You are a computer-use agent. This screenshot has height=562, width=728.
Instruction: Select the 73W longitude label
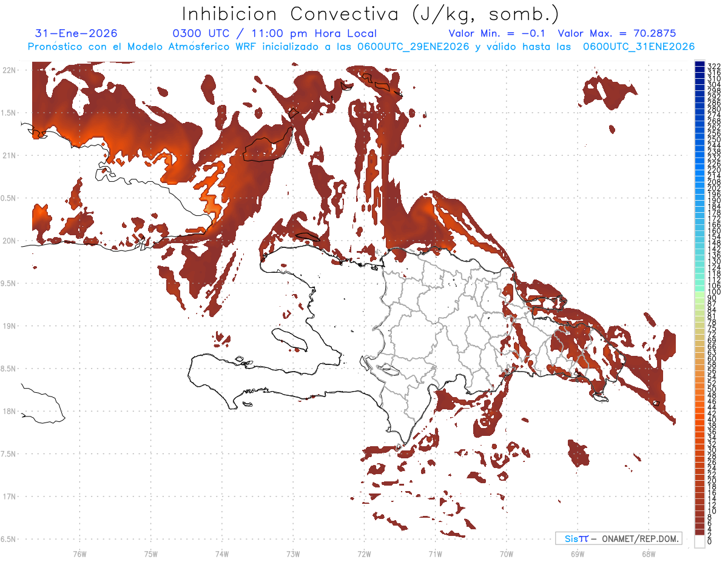click(293, 554)
